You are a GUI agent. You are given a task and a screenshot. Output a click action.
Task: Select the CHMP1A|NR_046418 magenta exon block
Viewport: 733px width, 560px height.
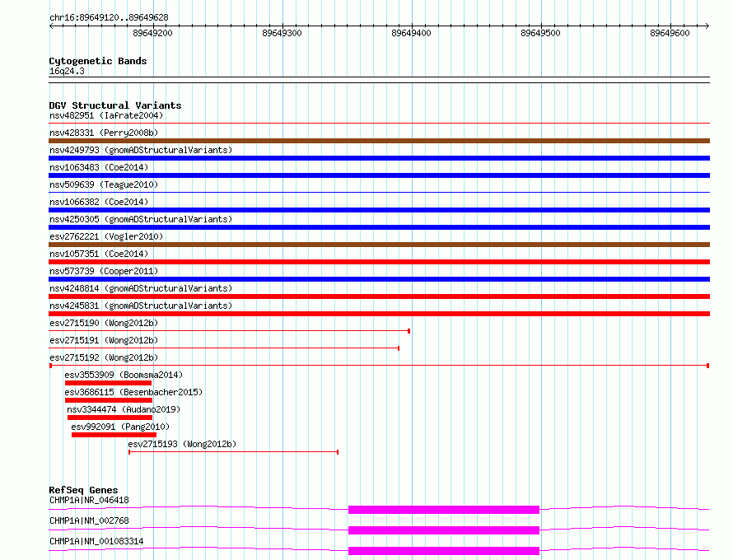click(444, 510)
